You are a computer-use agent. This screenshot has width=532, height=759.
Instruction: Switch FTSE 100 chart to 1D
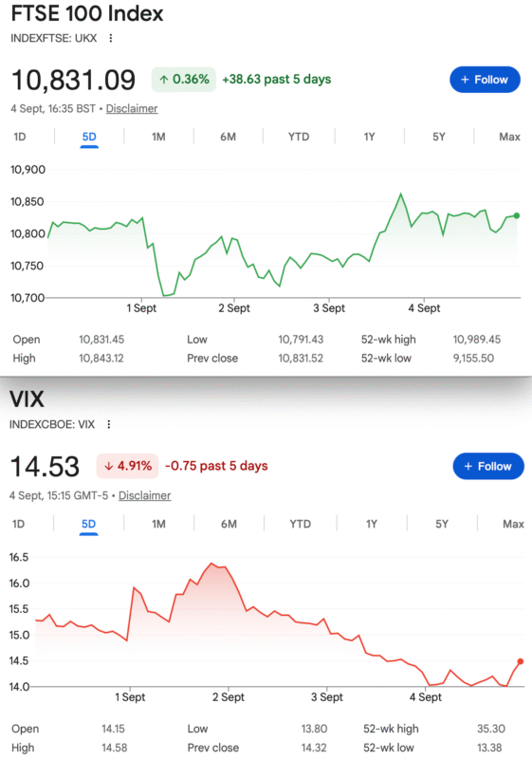[20, 137]
